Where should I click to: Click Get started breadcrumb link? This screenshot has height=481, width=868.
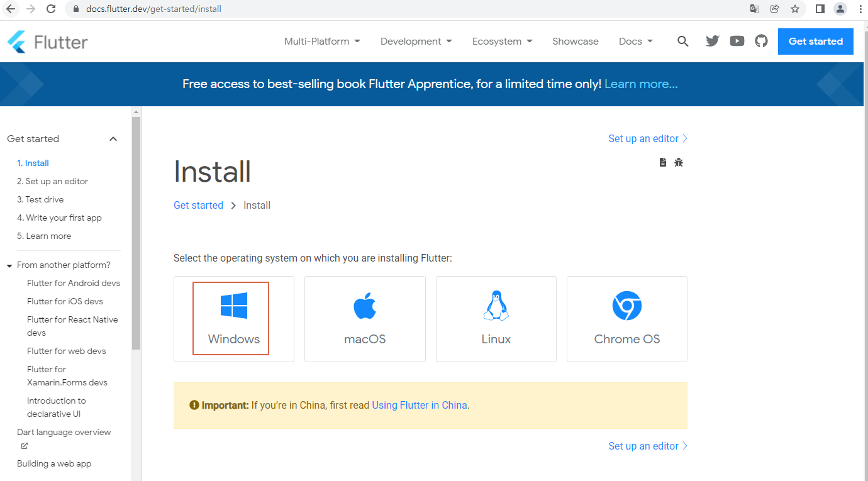198,205
